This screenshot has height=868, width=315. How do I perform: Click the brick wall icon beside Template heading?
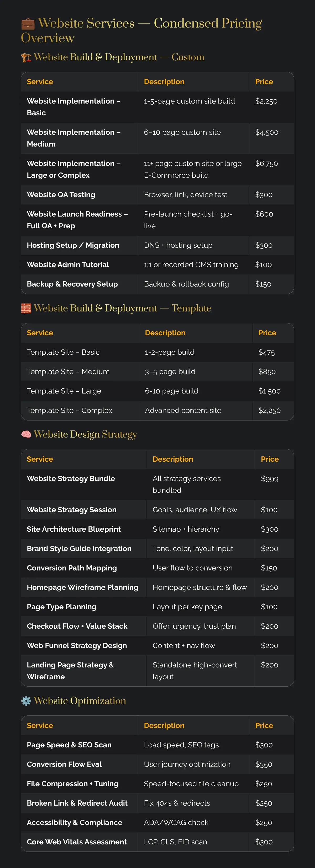(x=26, y=308)
